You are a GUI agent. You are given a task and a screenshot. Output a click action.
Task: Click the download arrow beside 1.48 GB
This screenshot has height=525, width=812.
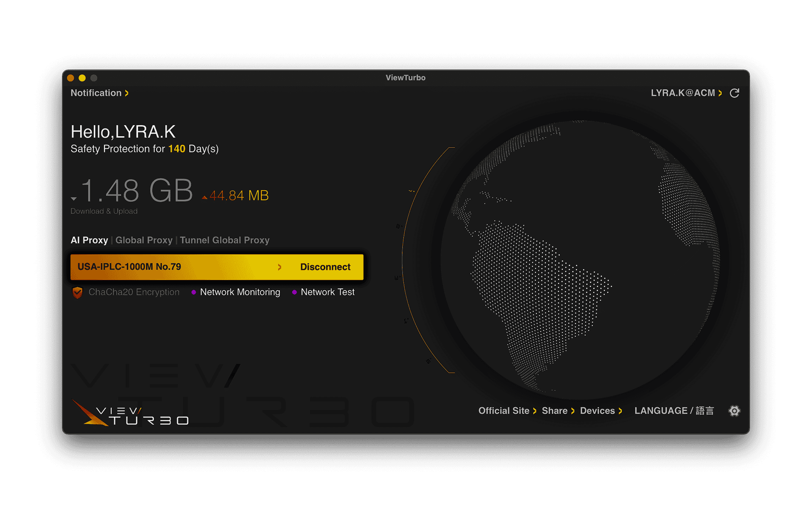74,199
